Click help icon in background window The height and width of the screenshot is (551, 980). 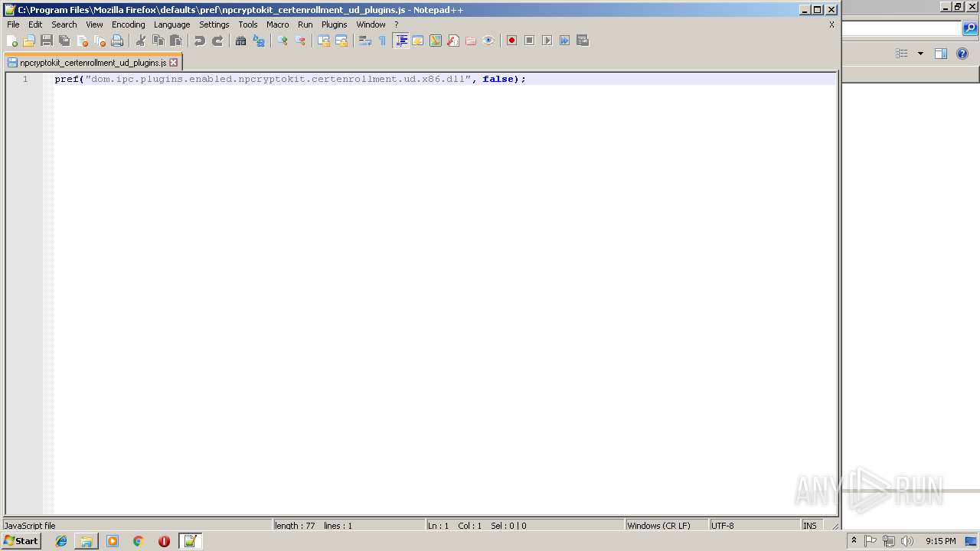963,54
